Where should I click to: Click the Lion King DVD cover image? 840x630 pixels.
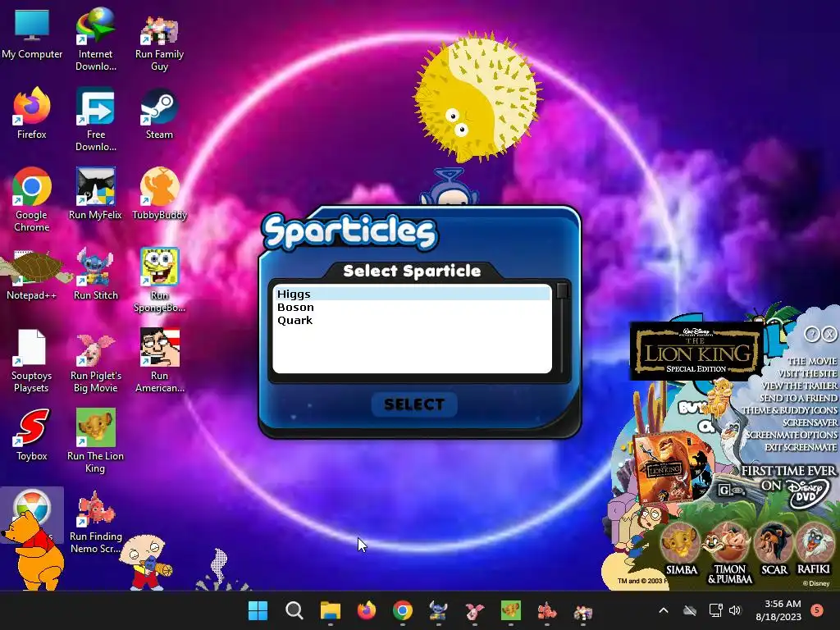(670, 468)
